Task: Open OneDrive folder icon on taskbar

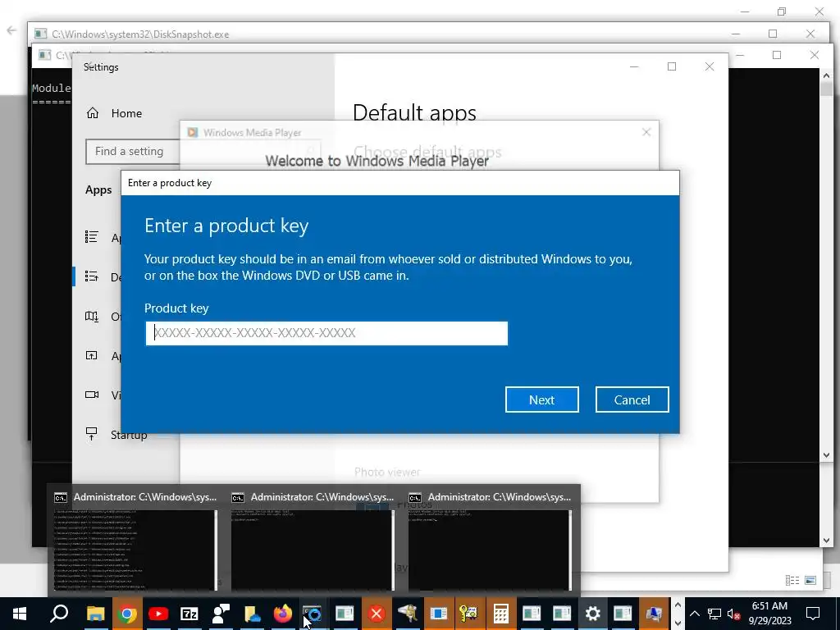Action: click(252, 614)
